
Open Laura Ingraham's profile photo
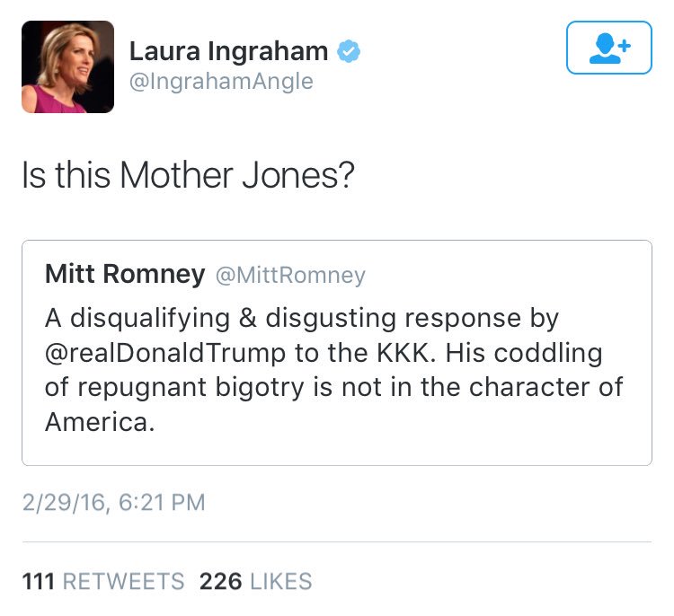68,67
